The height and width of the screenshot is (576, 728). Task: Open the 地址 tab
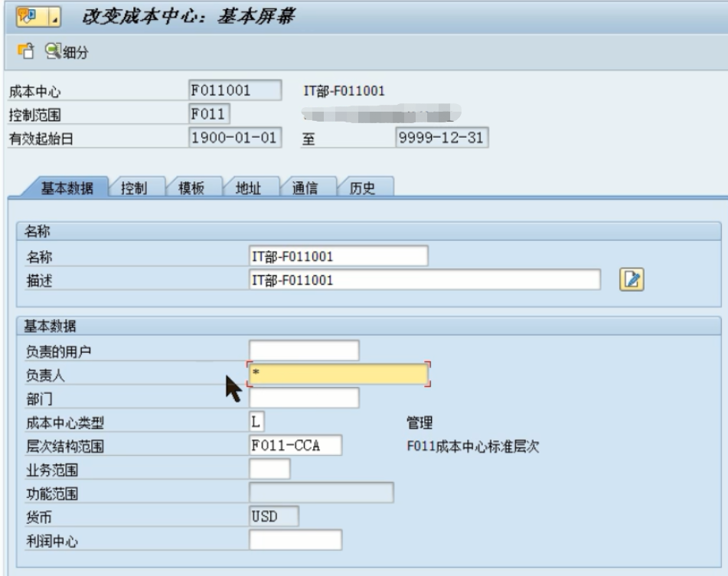[248, 188]
